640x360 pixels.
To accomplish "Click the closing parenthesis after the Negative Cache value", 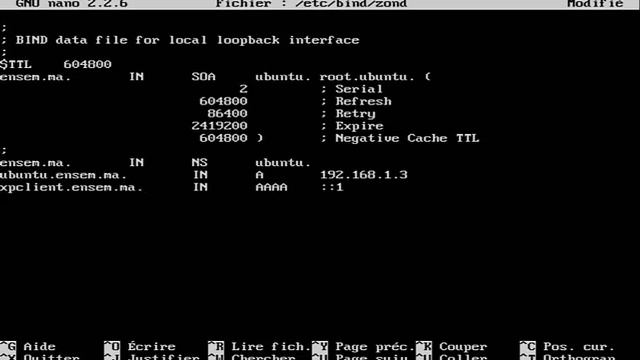I will (260, 138).
